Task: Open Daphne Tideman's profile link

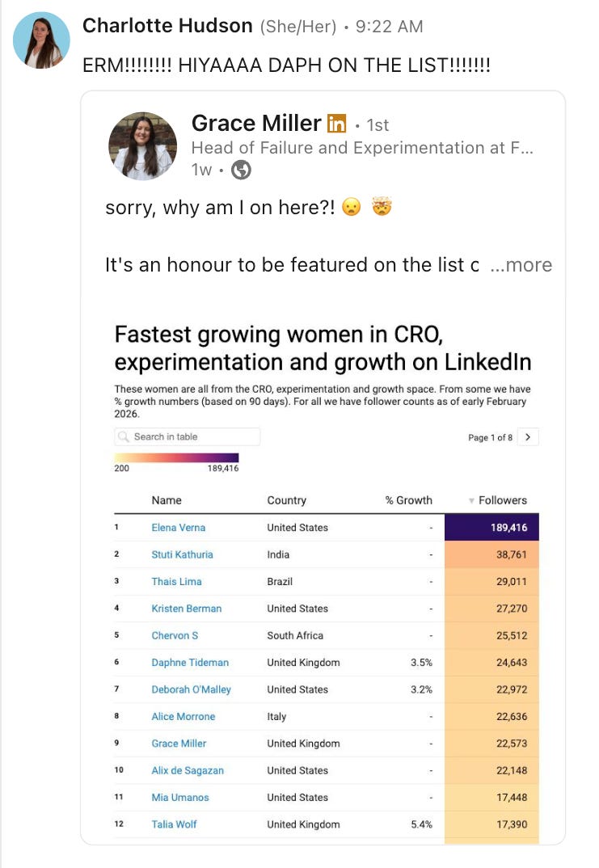Action: click(190, 662)
